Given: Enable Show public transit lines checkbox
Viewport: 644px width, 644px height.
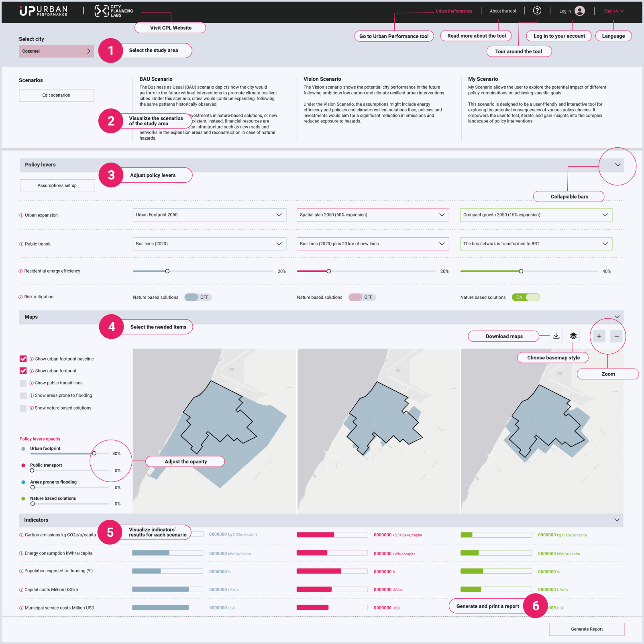Looking at the screenshot, I should click(x=23, y=383).
